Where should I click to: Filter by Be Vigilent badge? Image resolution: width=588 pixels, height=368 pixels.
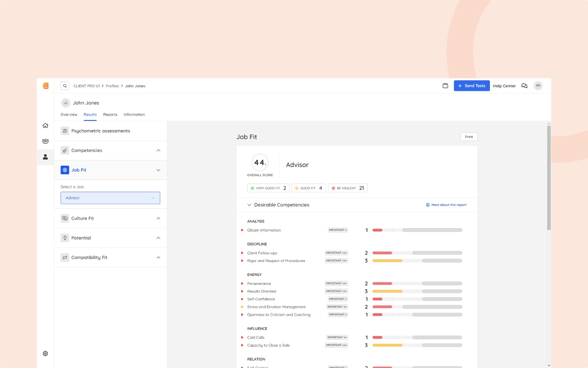click(x=348, y=188)
